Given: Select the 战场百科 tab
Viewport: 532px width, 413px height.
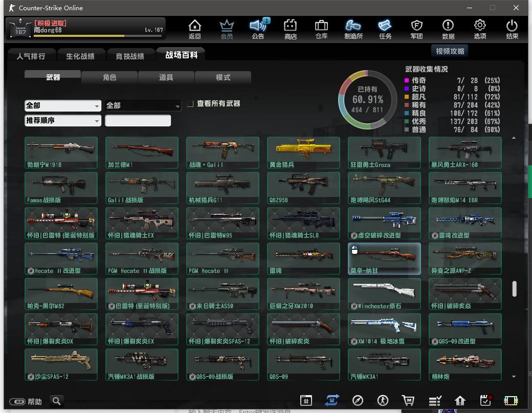Looking at the screenshot, I should 181,55.
